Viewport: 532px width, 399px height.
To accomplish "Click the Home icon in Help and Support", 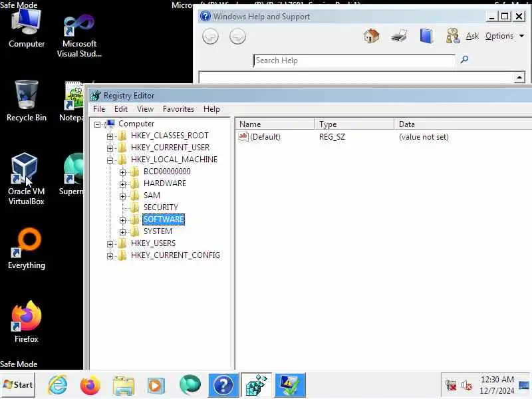I will [x=371, y=36].
